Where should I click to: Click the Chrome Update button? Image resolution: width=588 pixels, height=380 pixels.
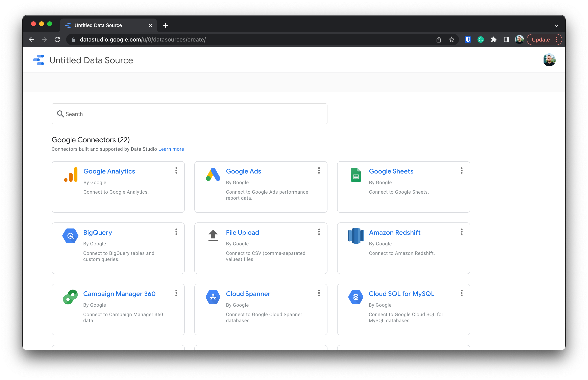tap(541, 39)
